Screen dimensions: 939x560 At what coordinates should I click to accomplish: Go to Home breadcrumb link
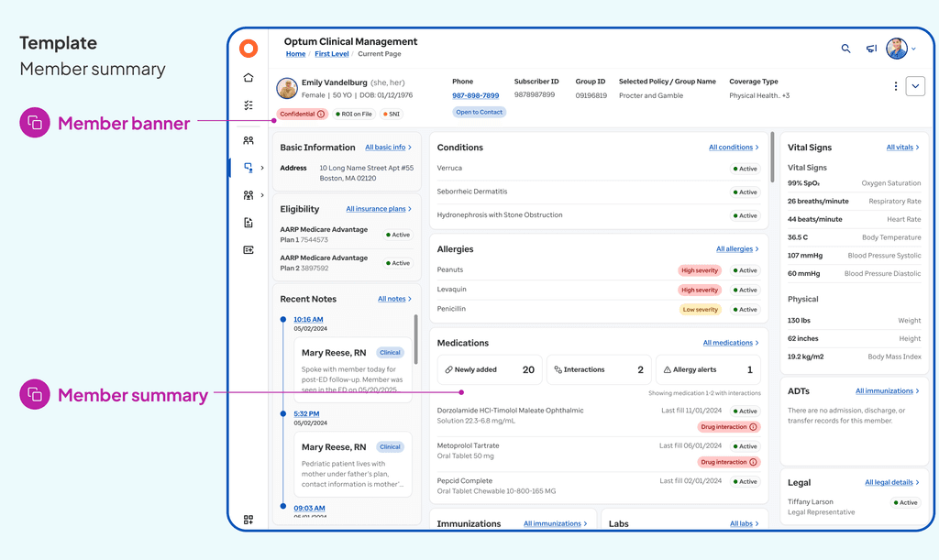[x=296, y=54]
